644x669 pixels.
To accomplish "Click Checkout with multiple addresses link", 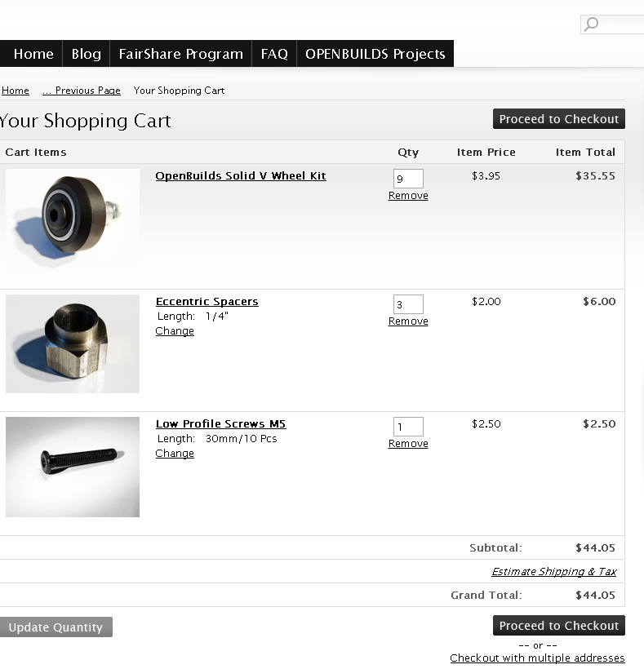I will coord(537,658).
